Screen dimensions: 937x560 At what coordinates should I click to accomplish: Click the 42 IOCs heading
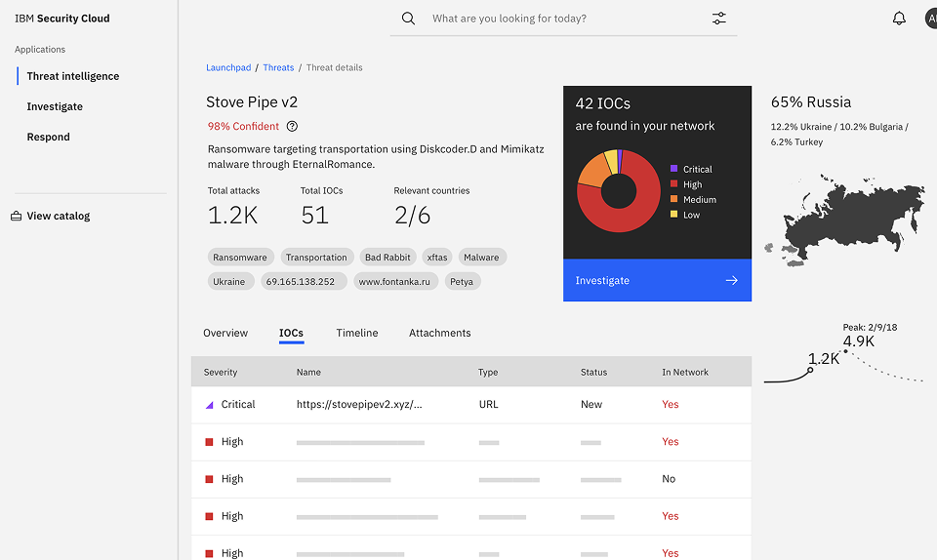pos(603,103)
